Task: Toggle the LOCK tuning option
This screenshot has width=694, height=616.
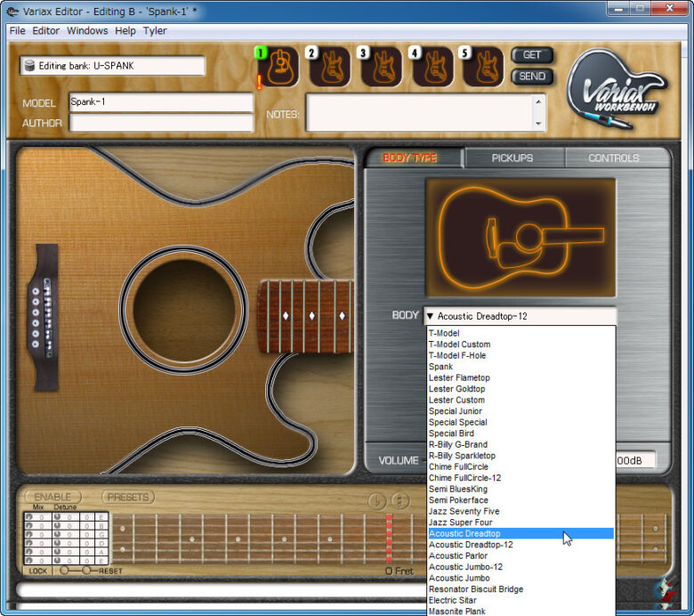Action: [36, 571]
